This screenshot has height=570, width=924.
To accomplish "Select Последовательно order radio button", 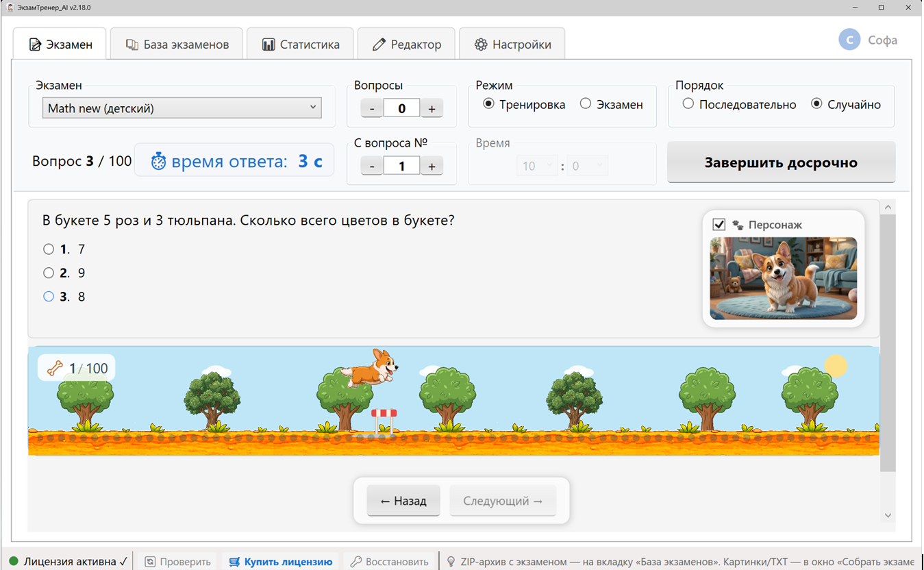I will (688, 104).
